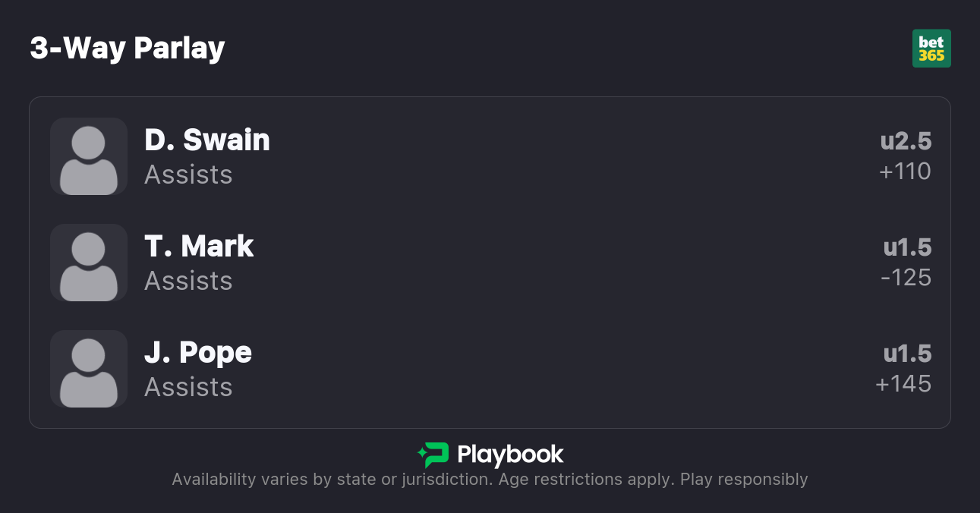The image size is (980, 513).
Task: Click Assists label under J. Pope
Action: click(x=188, y=387)
